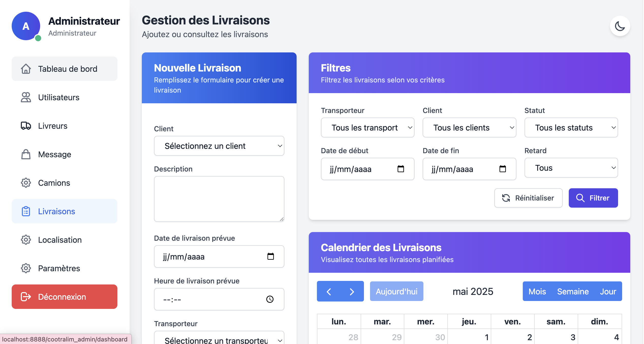The height and width of the screenshot is (344, 644).
Task: Expand the Sélectionnez un client dropdown
Action: pyautogui.click(x=219, y=146)
